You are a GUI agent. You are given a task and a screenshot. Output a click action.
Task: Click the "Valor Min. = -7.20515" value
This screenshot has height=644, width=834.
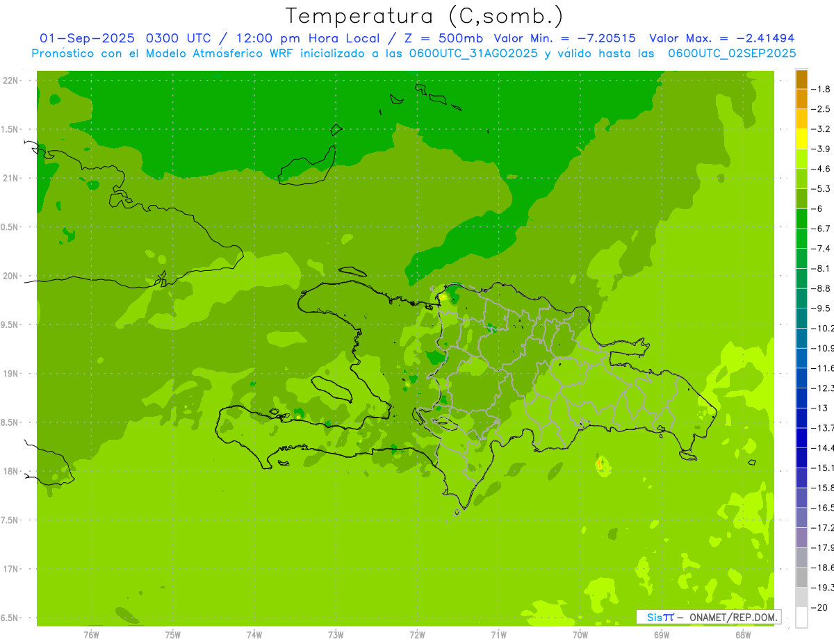(564, 38)
